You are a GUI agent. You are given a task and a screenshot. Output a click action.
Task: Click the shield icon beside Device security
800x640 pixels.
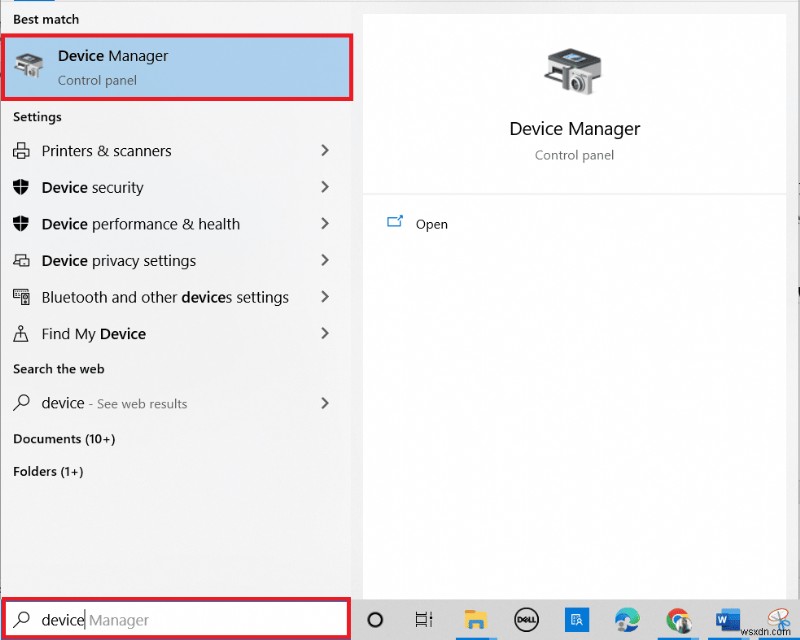(x=22, y=187)
